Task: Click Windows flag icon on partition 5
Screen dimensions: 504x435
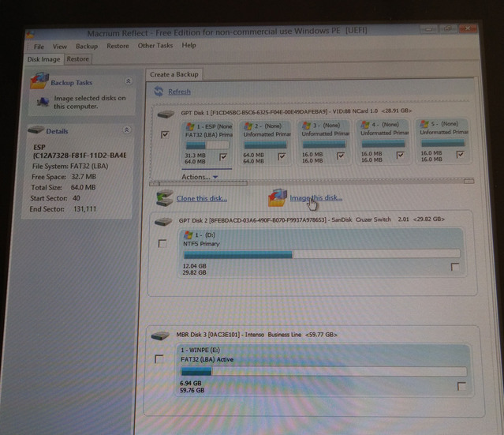Action: [x=424, y=124]
